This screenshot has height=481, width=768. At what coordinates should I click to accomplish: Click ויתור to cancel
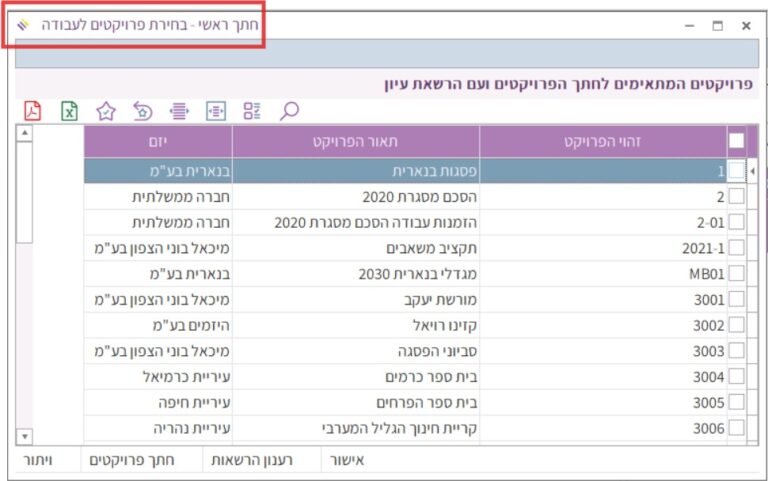coord(38,460)
